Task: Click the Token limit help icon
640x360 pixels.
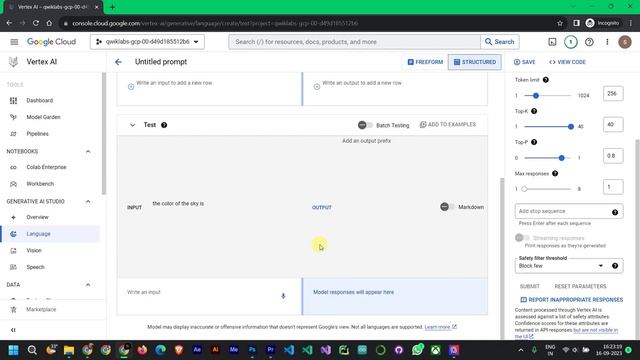Action: 546,80
